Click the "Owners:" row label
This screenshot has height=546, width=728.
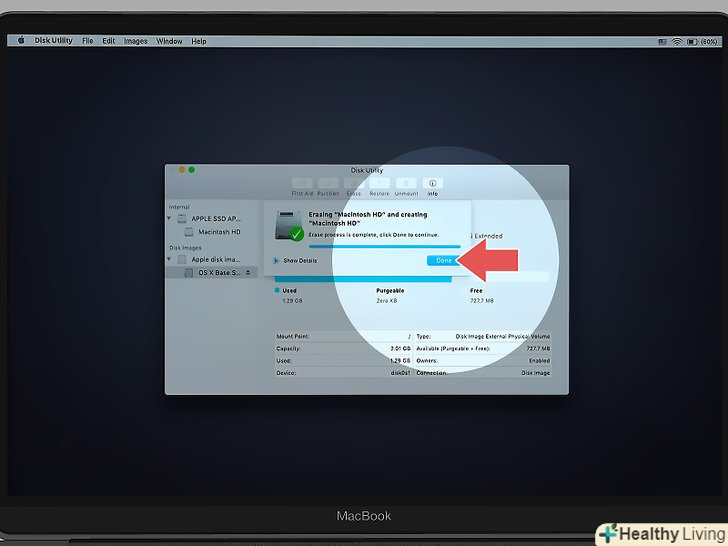click(427, 361)
